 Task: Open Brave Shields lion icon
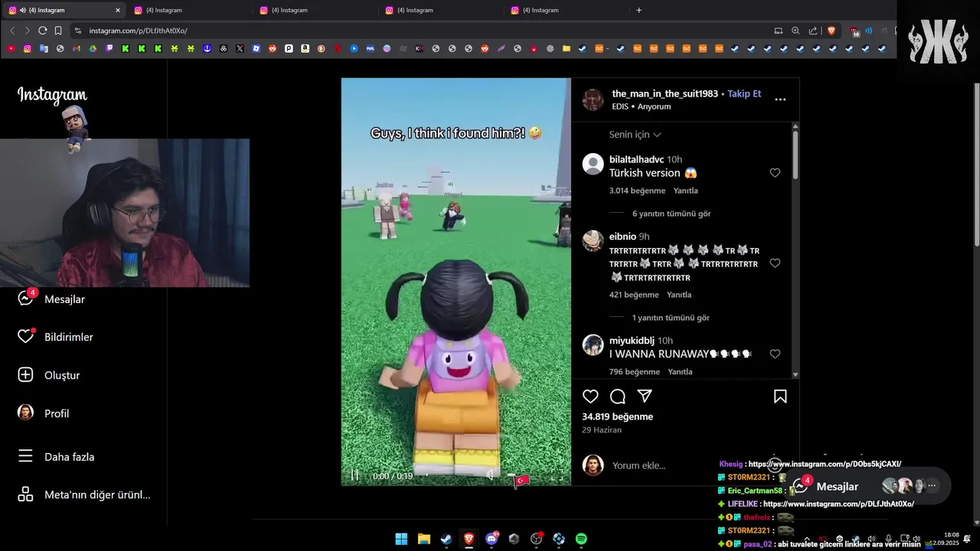tap(831, 31)
